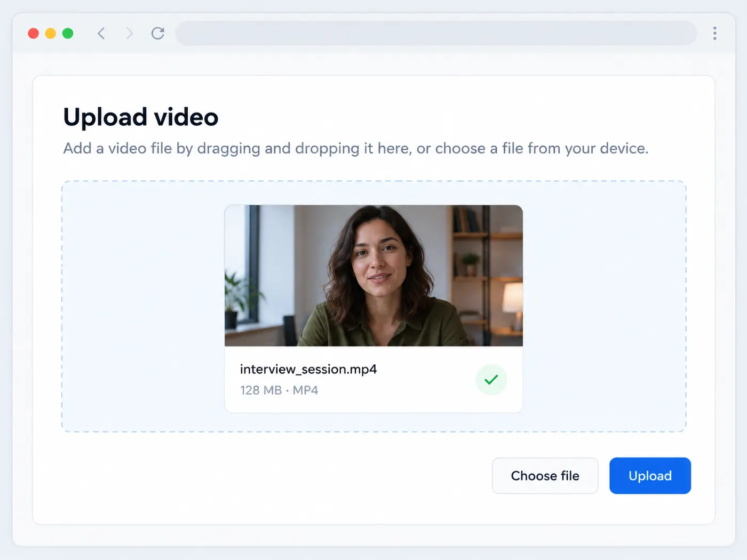
Task: Close the window with the red button
Action: click(34, 34)
